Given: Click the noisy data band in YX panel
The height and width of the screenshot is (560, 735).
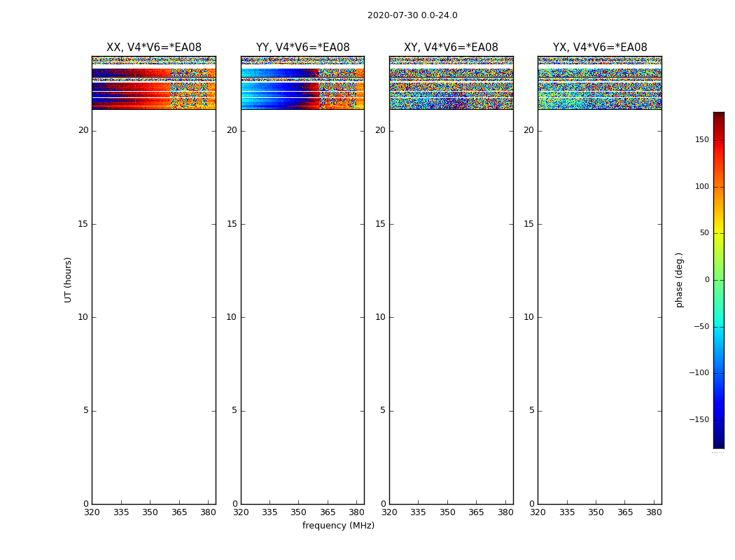Looking at the screenshot, I should (599, 87).
